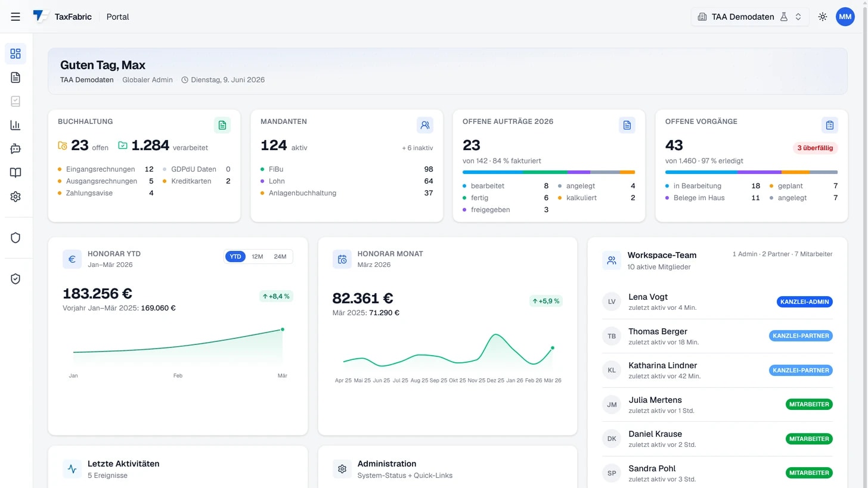Open the settings gear icon in the sidebar

click(x=15, y=197)
